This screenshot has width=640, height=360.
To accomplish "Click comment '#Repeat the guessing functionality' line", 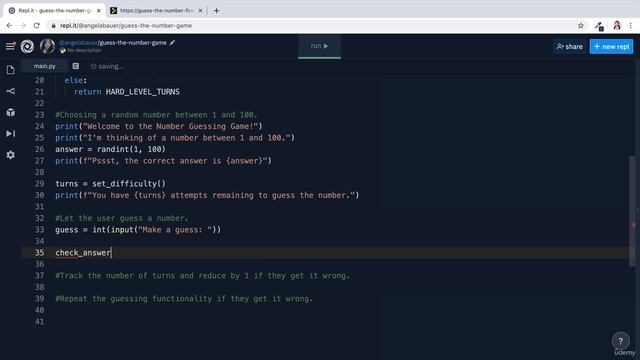I will point(184,299).
